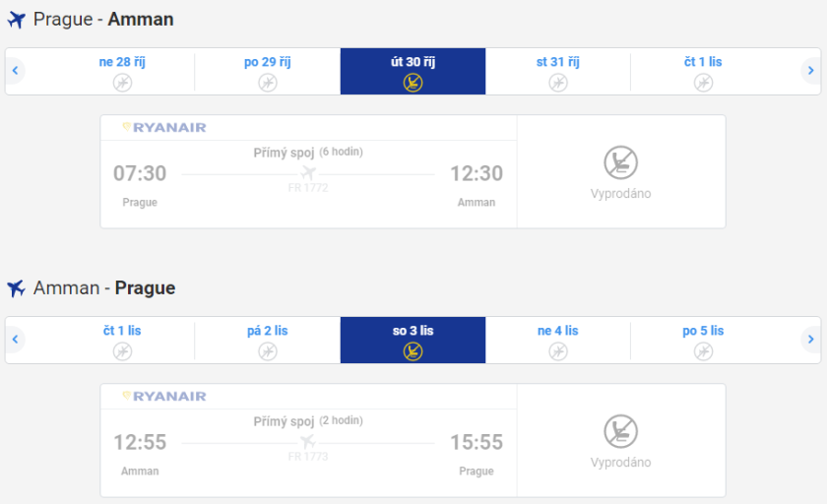
Task: Show later return dates with right arrow
Action: click(x=810, y=340)
